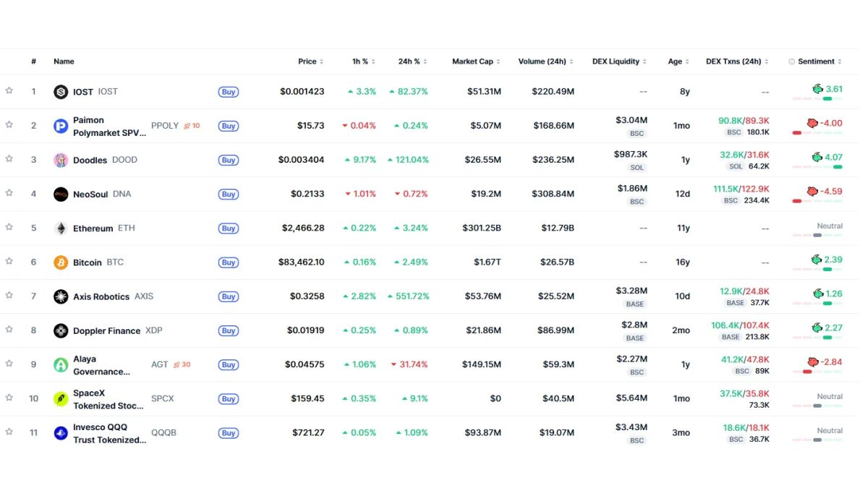Toggle watchlist star for Doodles
The image size is (868, 488).
tap(9, 158)
